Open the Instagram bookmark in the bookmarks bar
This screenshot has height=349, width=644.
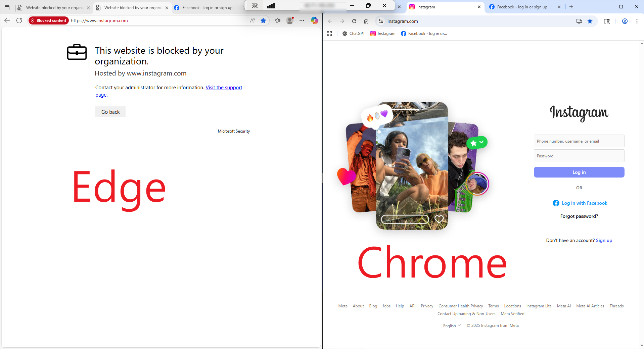(x=383, y=34)
